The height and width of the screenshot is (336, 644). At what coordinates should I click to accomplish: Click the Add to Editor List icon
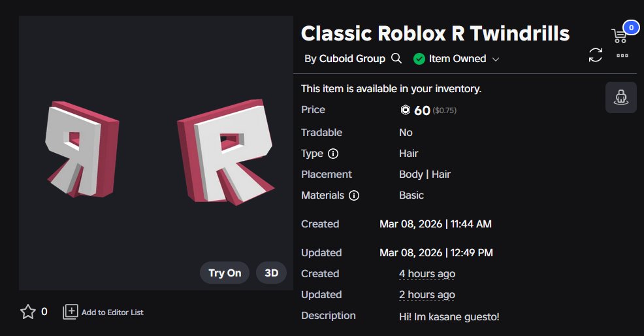point(71,312)
